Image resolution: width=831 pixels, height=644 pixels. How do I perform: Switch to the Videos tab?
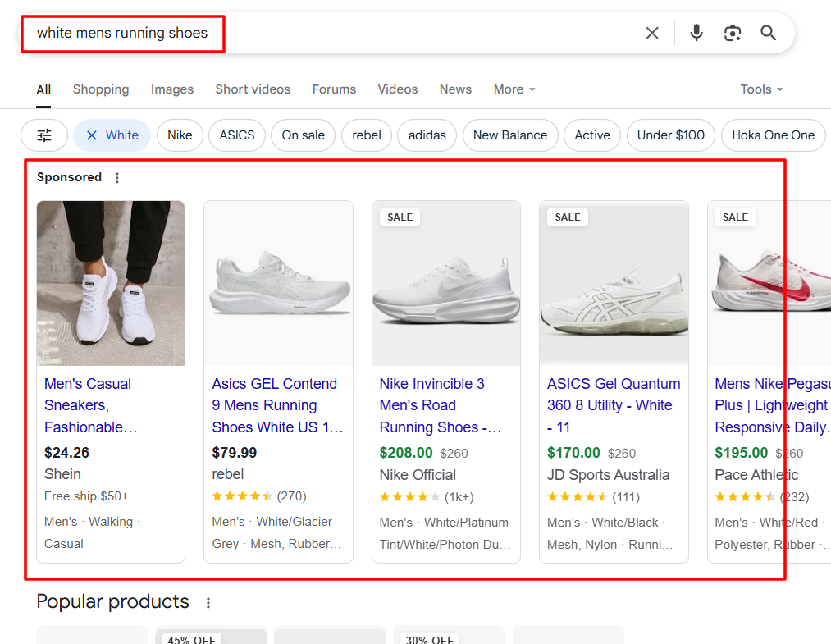tap(398, 89)
